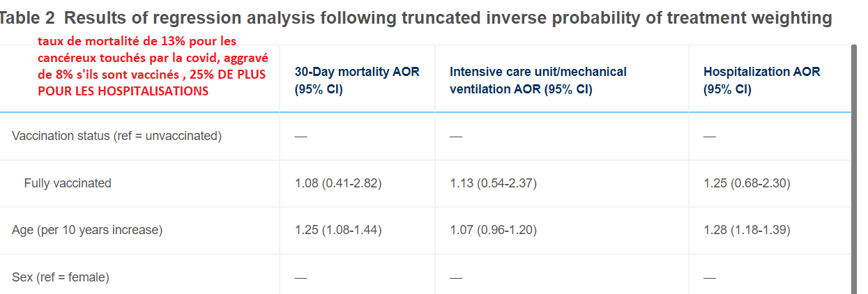Click the value 1.13 (0.54-2.37)
This screenshot has height=294, width=868.
493,183
